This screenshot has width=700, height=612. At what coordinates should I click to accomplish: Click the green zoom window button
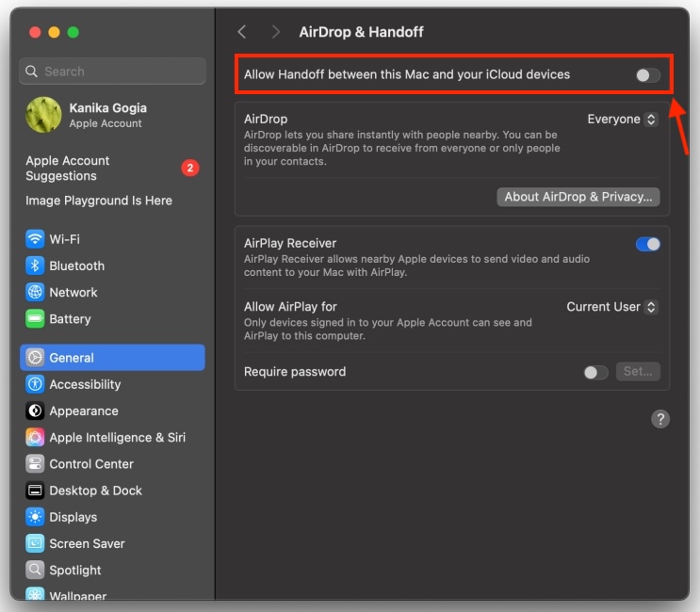[73, 33]
